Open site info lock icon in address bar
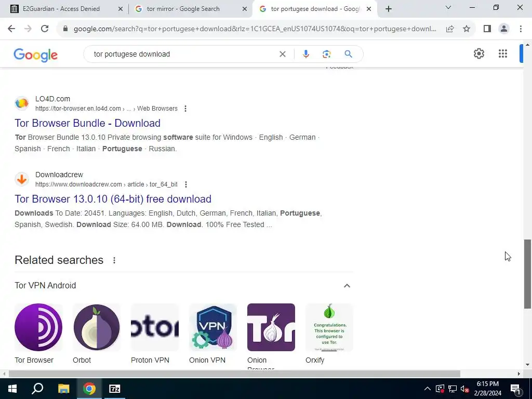Viewport: 532px width, 399px height. coord(65,29)
